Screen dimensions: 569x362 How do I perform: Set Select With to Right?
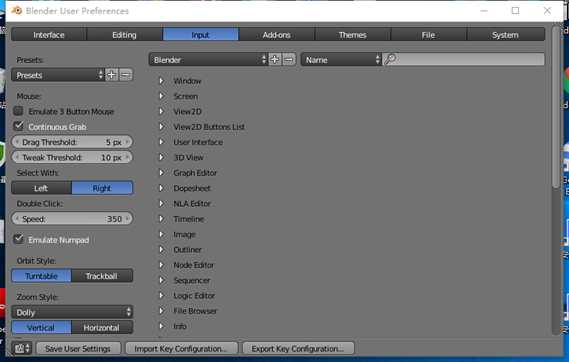coord(102,188)
